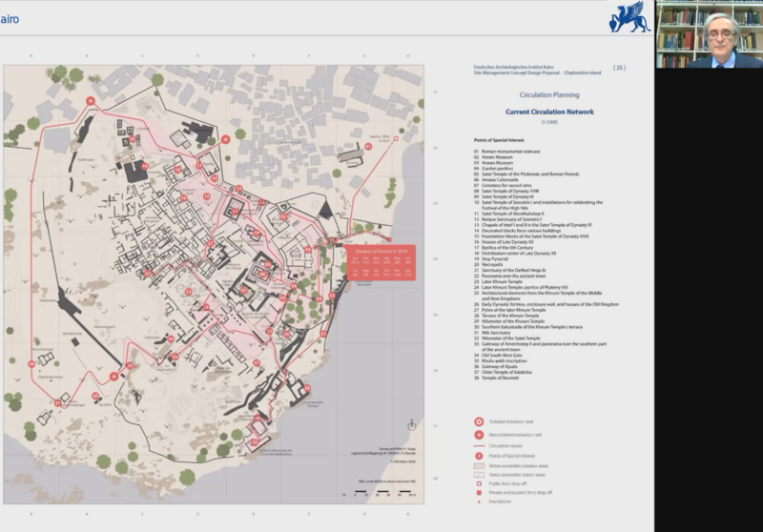Click list entry '28 Terrace of the Khnum Temple'
Screen dimensions: 763x532
[506, 316]
